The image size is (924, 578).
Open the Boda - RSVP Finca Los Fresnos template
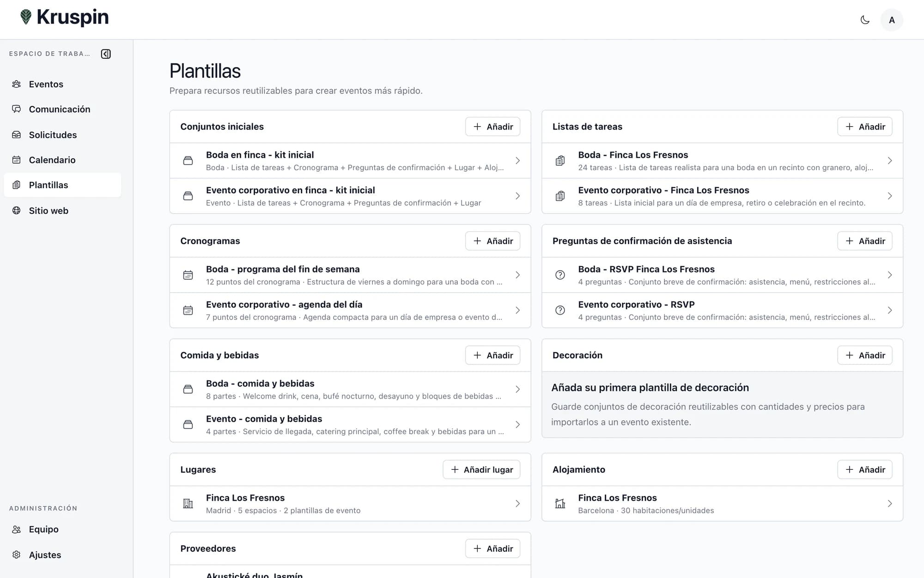click(x=722, y=275)
